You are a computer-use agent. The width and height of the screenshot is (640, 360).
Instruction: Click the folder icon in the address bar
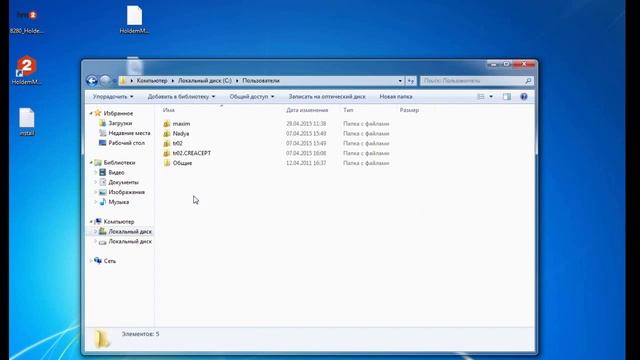[x=123, y=81]
